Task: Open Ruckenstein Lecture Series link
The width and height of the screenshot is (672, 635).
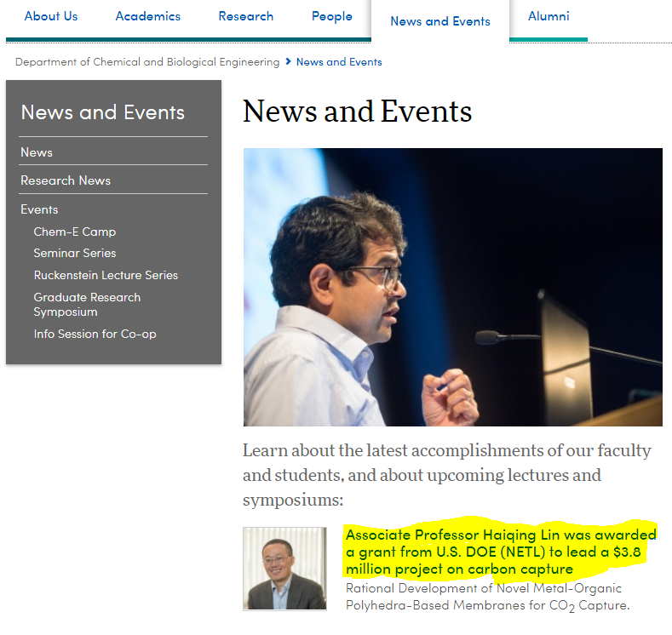Action: coord(106,275)
